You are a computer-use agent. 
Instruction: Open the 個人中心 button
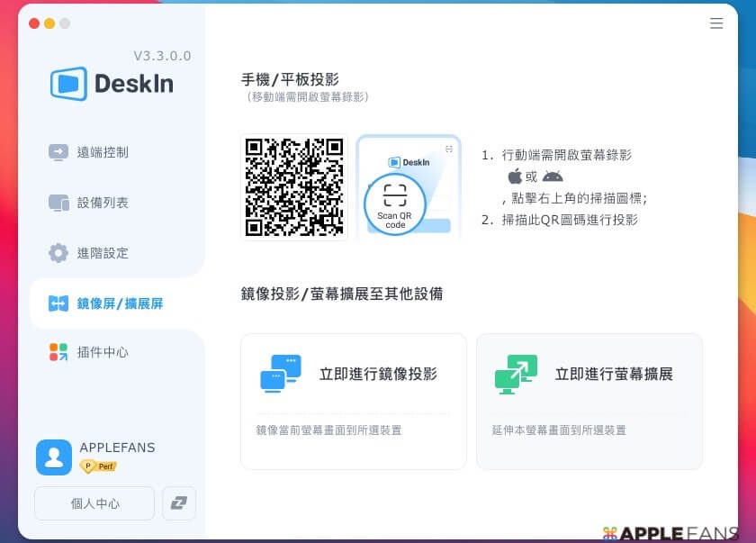[x=94, y=503]
